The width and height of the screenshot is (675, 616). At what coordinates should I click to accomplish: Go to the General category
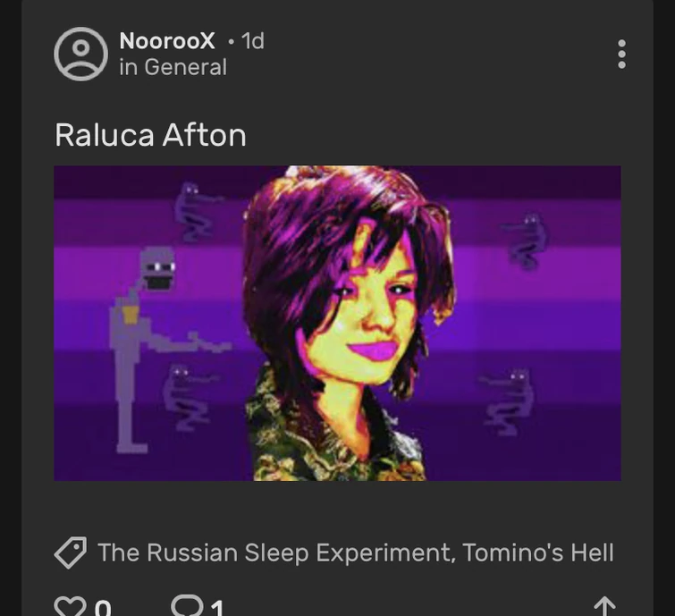click(x=186, y=67)
